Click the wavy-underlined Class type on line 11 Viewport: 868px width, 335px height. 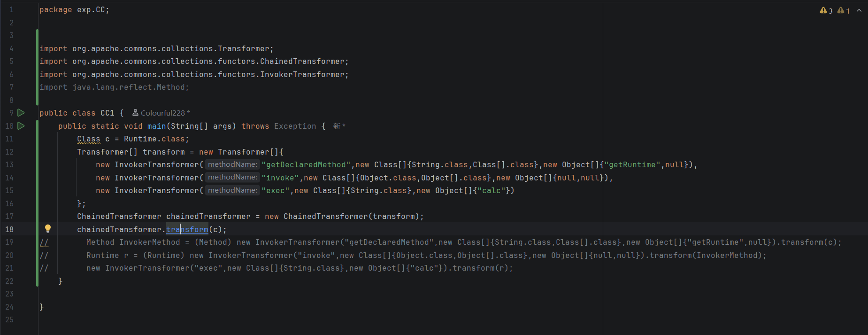point(89,139)
